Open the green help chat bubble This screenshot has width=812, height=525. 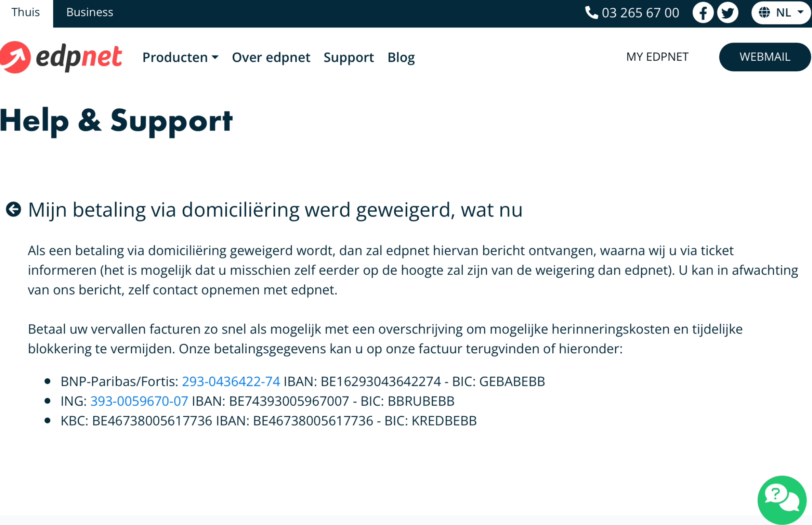(x=781, y=500)
